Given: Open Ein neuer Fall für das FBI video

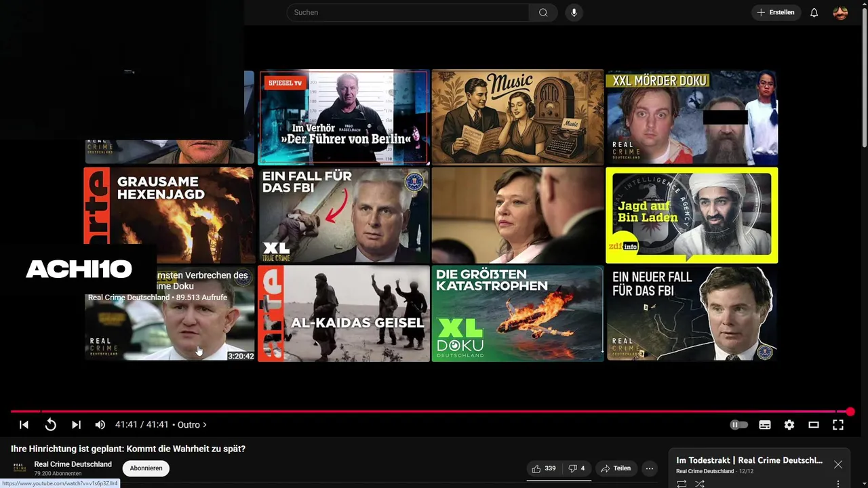Looking at the screenshot, I should coord(692,313).
